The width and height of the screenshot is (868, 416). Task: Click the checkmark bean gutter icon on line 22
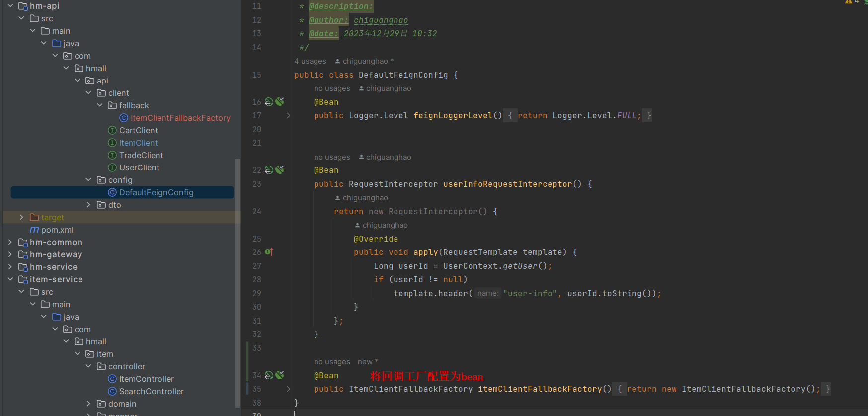(280, 170)
